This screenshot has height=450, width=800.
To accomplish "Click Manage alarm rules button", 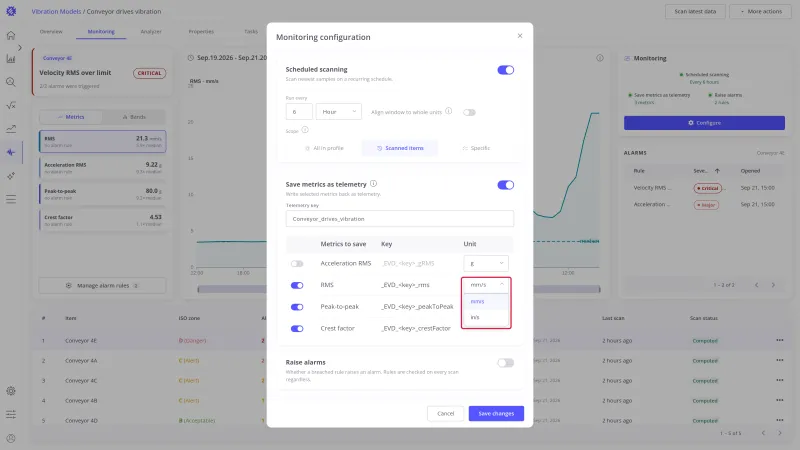I will coord(103,286).
